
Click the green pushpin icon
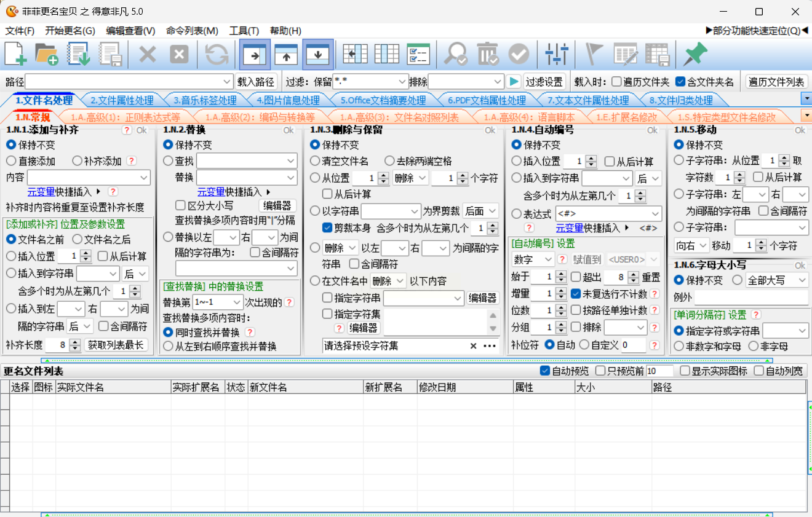(x=695, y=55)
